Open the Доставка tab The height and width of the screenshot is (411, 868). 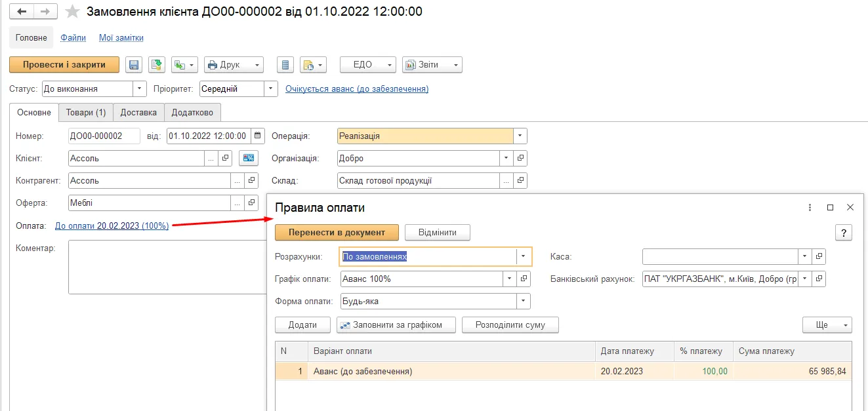click(138, 112)
